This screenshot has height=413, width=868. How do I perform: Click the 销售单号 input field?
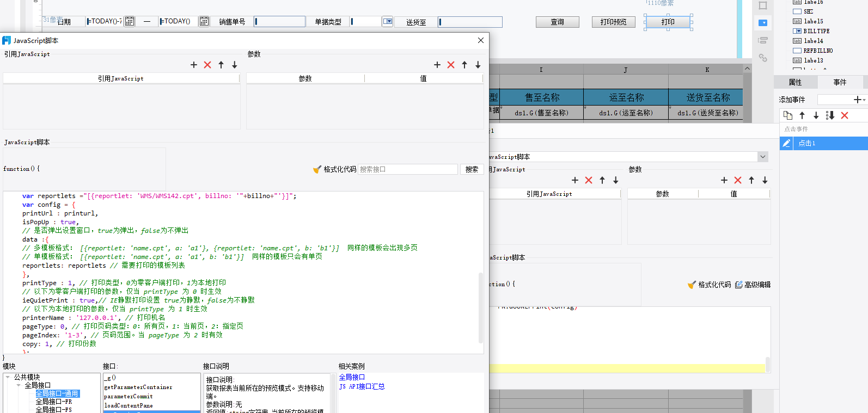click(x=279, y=22)
